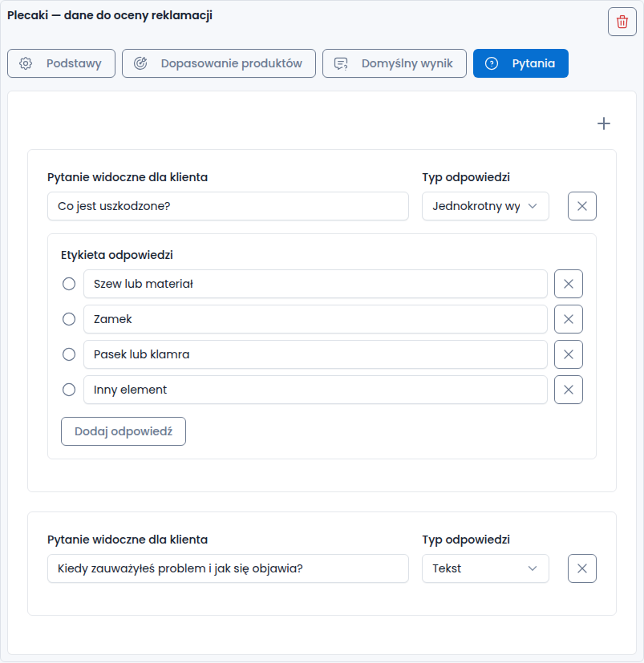Remove the 'Inny element' answer

coord(569,390)
